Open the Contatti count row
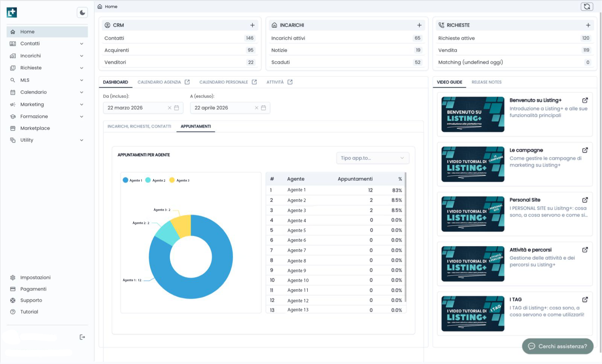This screenshot has height=364, width=602. point(180,38)
